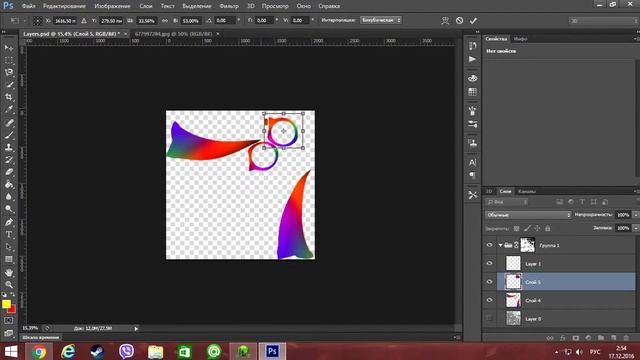Open the workspace selector dropdown
Image resolution: width=640 pixels, height=360 pixels.
[604, 20]
